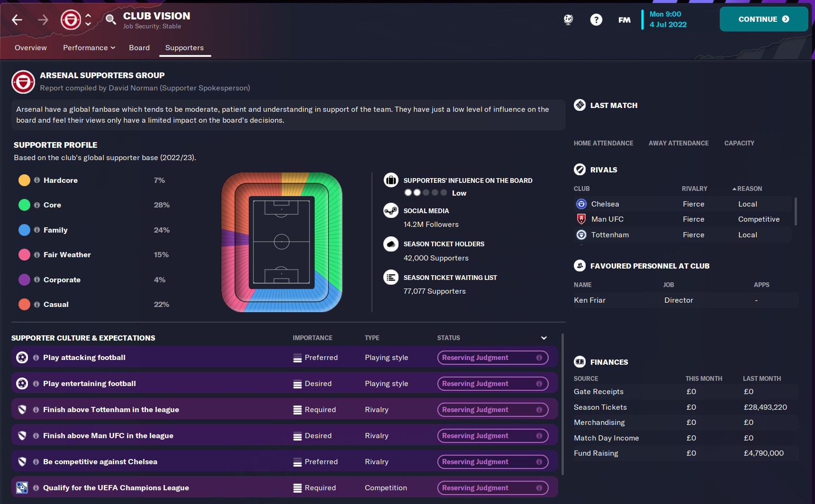The height and width of the screenshot is (504, 815).
Task: Sort expectations by Type column
Action: coord(372,338)
